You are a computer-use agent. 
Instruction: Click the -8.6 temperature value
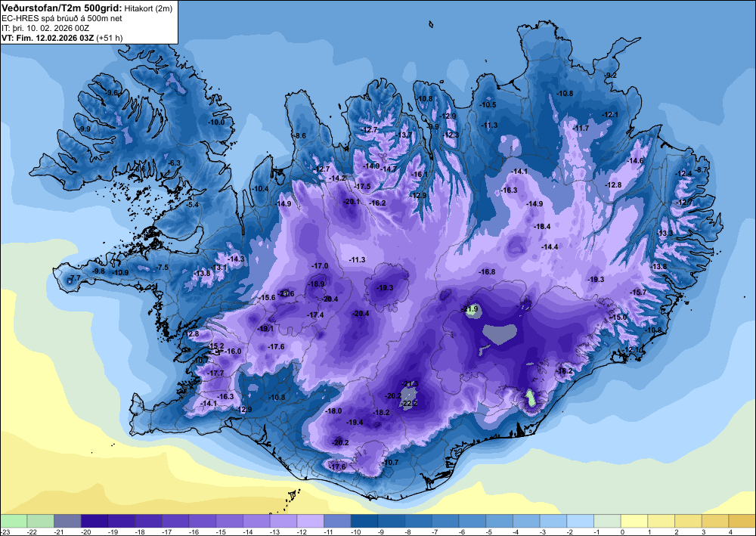(300, 136)
